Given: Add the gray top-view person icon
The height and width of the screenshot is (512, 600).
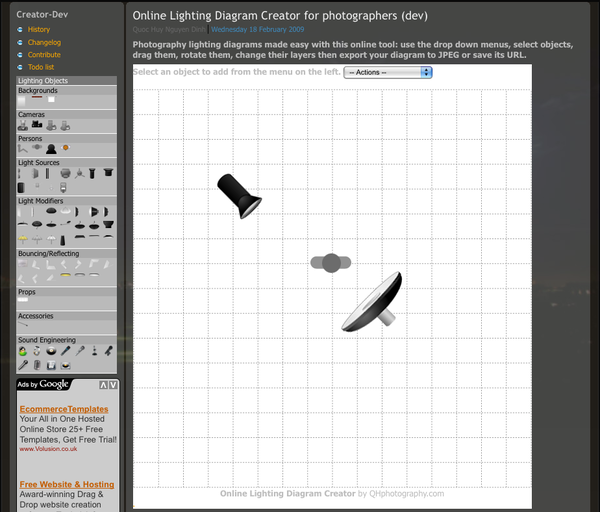Looking at the screenshot, I should tap(37, 147).
